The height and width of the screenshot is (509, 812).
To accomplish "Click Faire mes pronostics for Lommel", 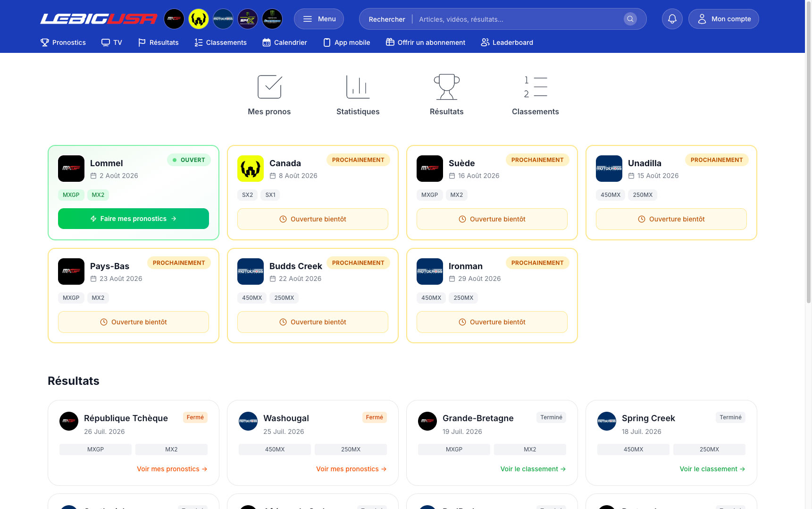I will point(134,219).
